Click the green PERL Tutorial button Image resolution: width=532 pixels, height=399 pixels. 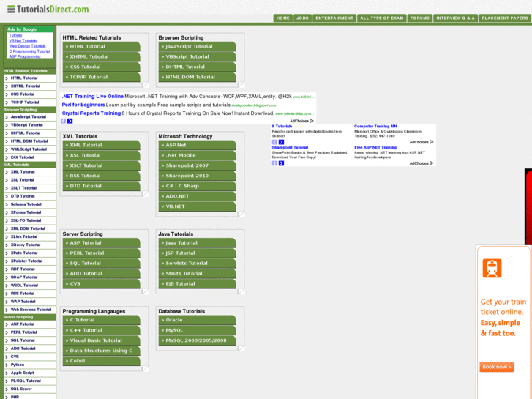pos(102,253)
